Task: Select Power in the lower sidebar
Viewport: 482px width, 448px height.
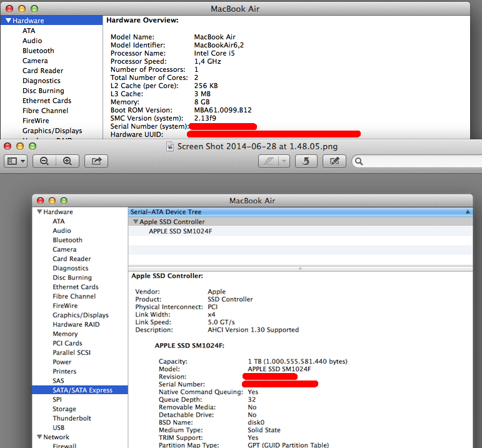Action: (62, 362)
